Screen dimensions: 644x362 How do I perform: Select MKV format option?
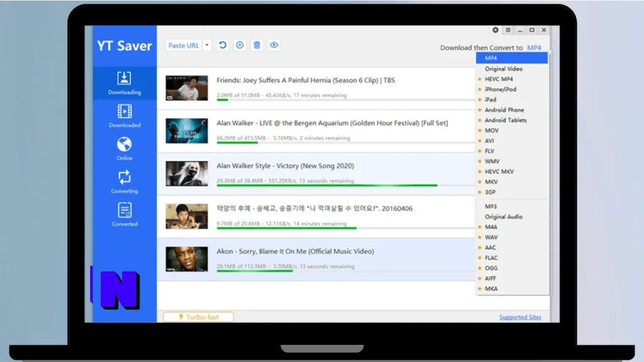(512, 182)
